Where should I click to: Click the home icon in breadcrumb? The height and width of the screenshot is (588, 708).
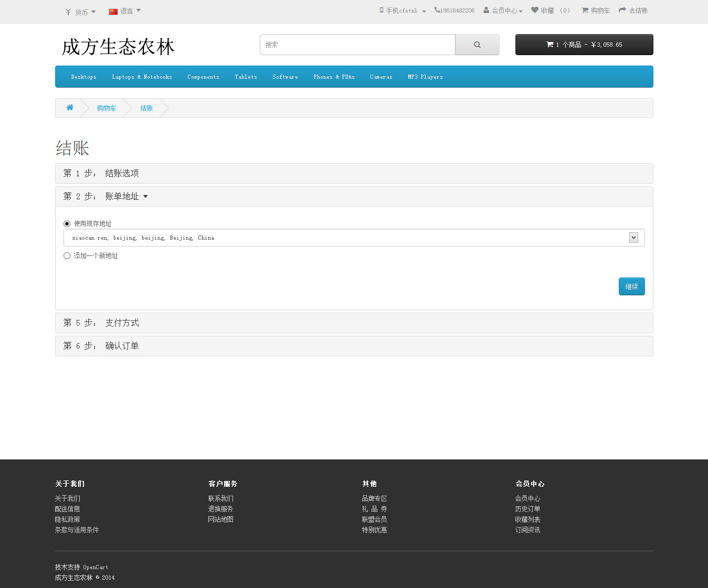point(70,108)
